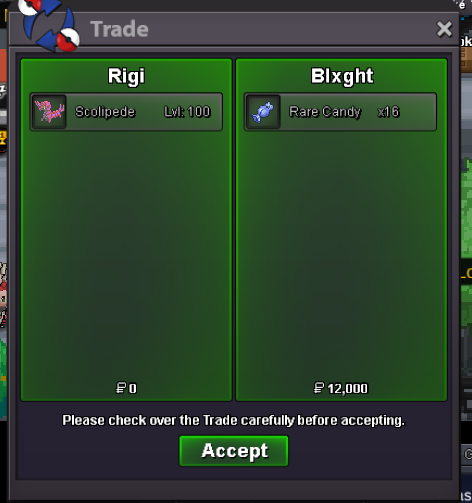Click the Rare Candy name label
The height and width of the screenshot is (503, 472).
pos(325,112)
